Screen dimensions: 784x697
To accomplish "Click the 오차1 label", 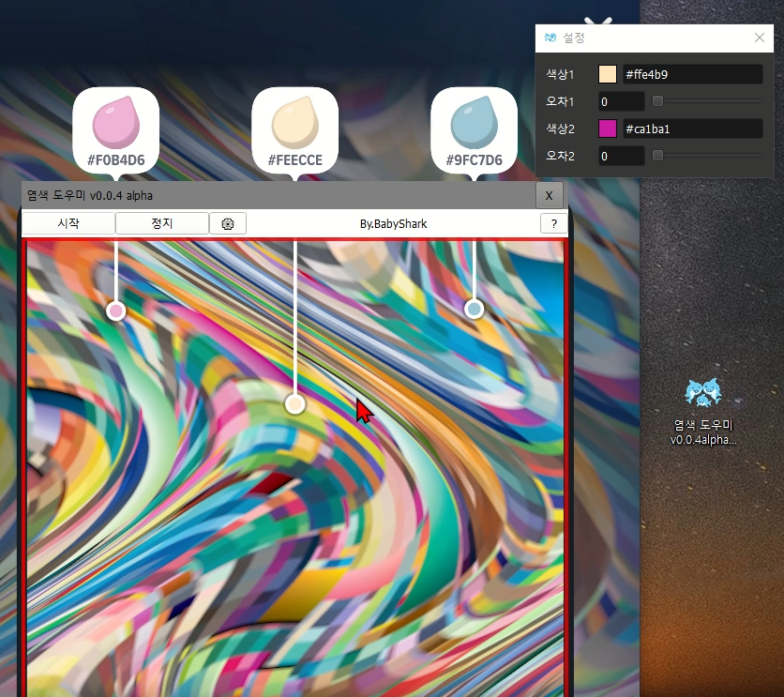I will (560, 101).
